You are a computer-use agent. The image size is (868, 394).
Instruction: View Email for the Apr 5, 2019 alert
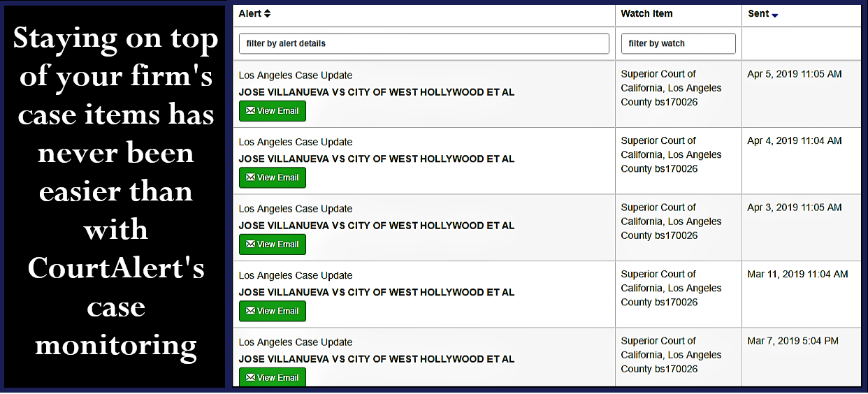[273, 111]
